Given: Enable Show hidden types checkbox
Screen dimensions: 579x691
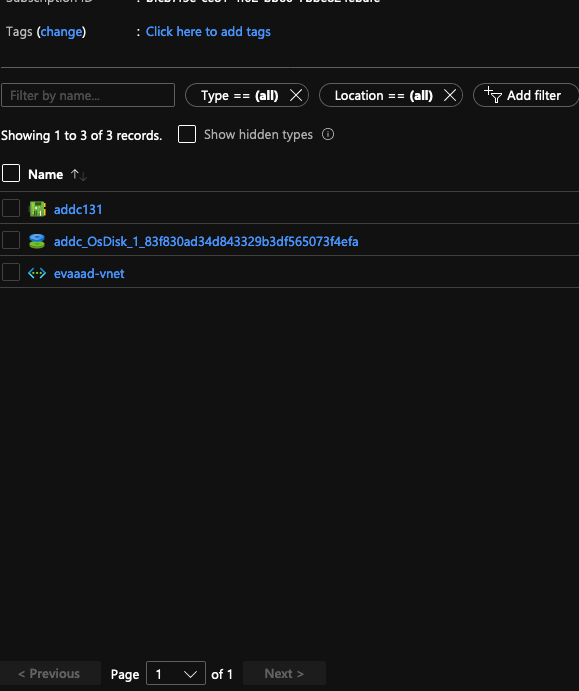Looking at the screenshot, I should (187, 134).
